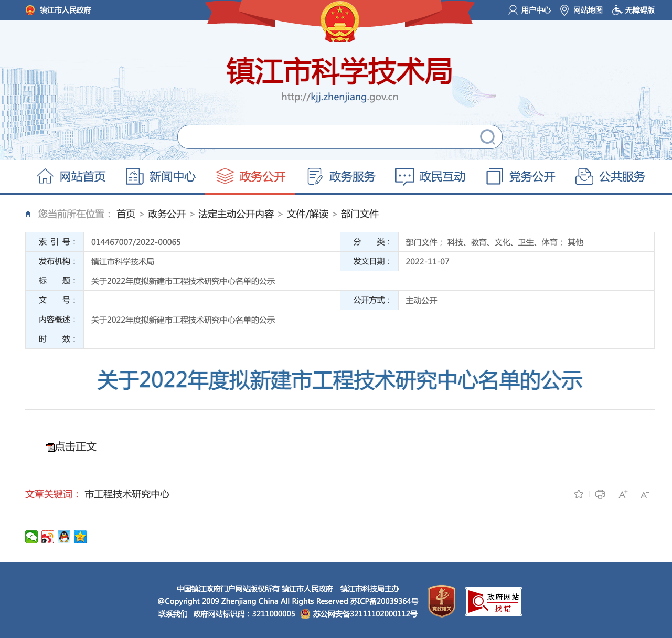Click the 网站地图 location pin icon
672x638 pixels.
tap(564, 10)
